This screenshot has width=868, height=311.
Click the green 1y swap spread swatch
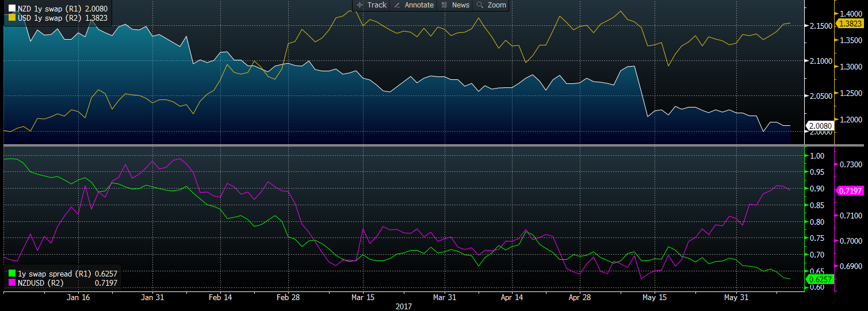click(x=13, y=274)
